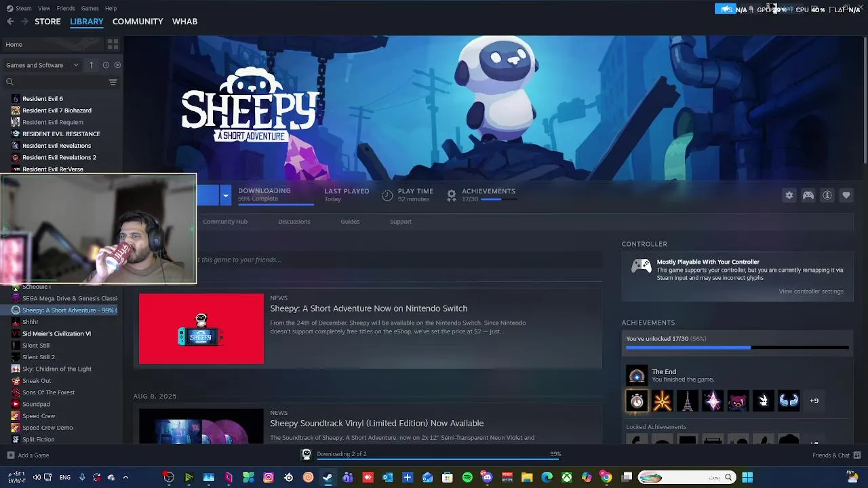Select Resident Evil 7 Biohazard
The height and width of the screenshot is (488, 868).
point(57,110)
